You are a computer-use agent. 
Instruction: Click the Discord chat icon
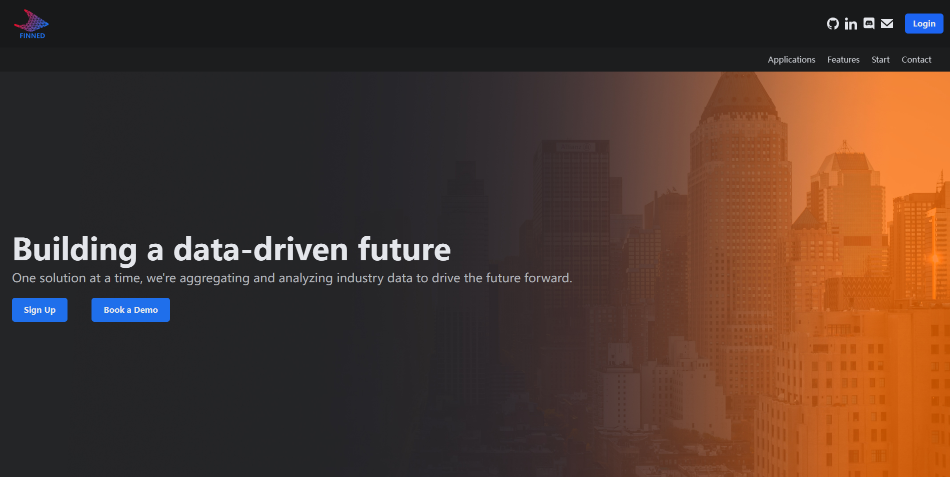(869, 24)
